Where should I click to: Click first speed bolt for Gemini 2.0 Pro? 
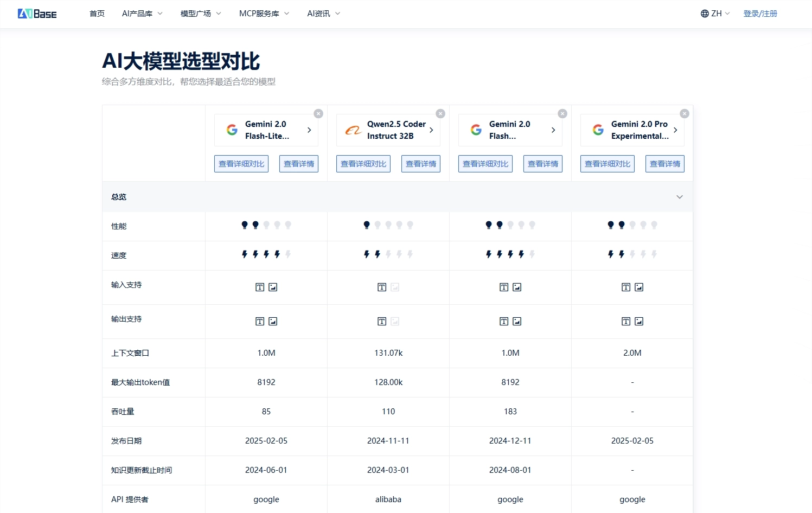[x=611, y=254]
